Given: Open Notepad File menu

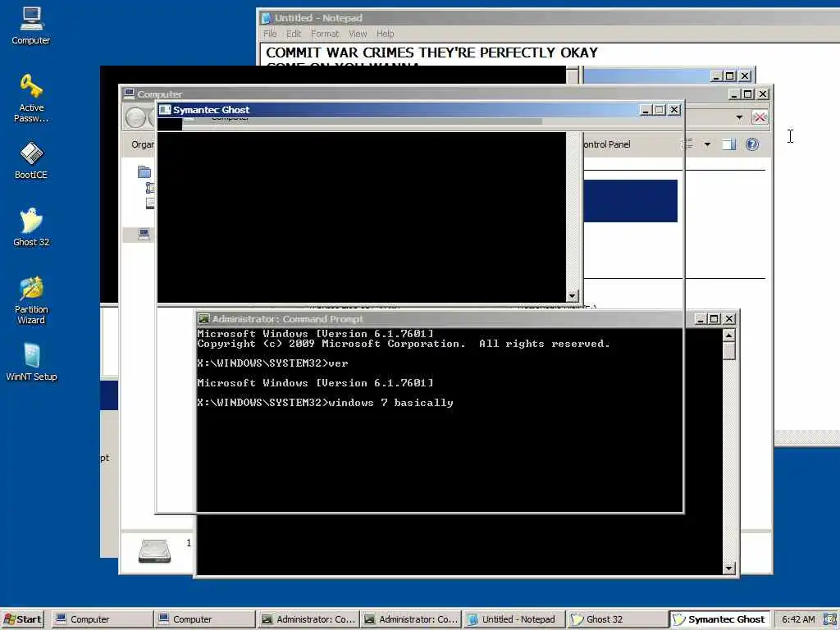Looking at the screenshot, I should coord(269,34).
